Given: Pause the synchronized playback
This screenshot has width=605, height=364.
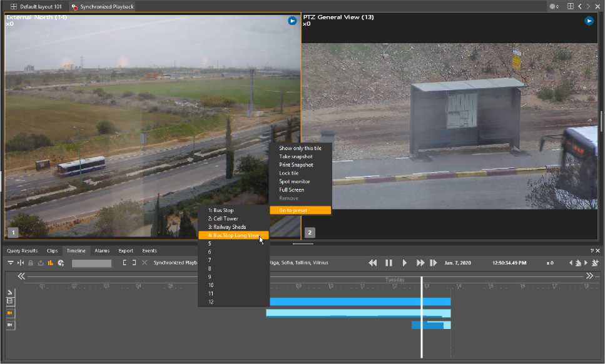Looking at the screenshot, I should click(x=389, y=263).
